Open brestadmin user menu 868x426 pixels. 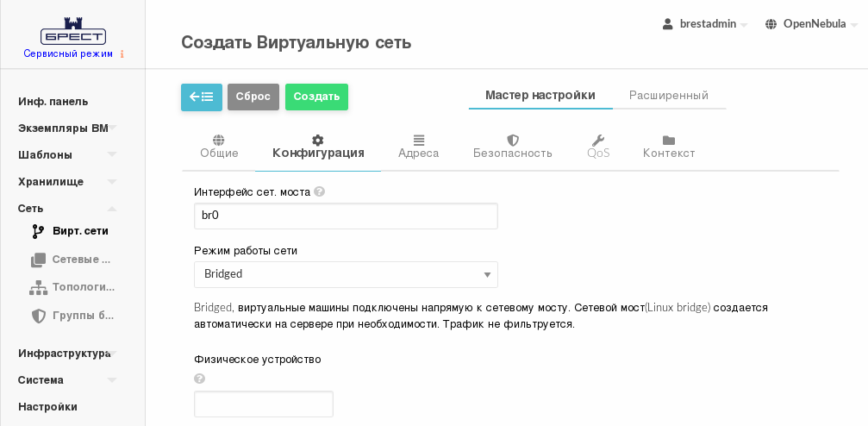click(x=705, y=24)
